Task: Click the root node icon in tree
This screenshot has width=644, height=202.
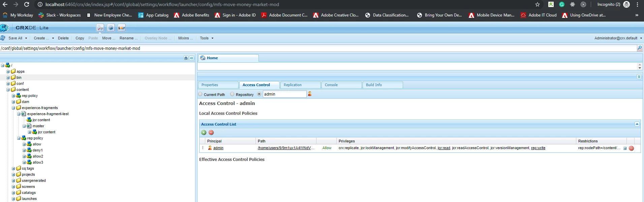Action: pyautogui.click(x=8, y=65)
